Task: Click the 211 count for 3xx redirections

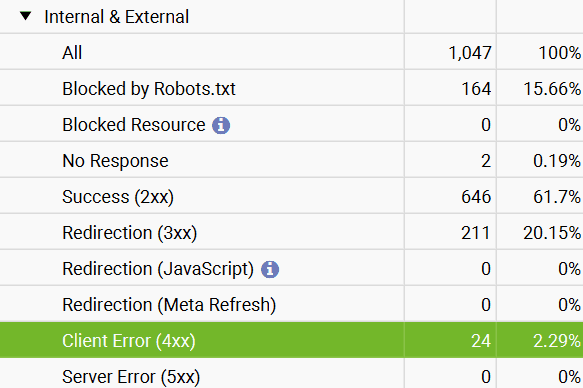Action: [x=476, y=233]
